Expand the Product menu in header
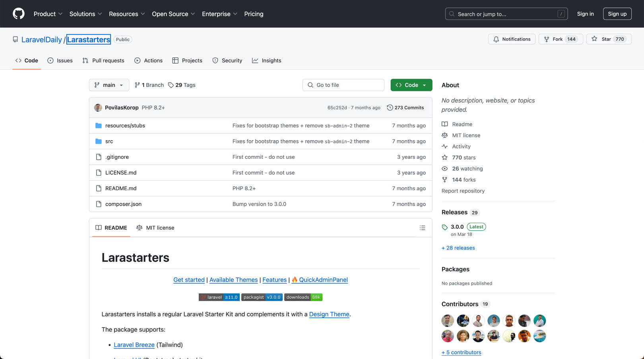This screenshot has width=644, height=359. click(x=48, y=14)
